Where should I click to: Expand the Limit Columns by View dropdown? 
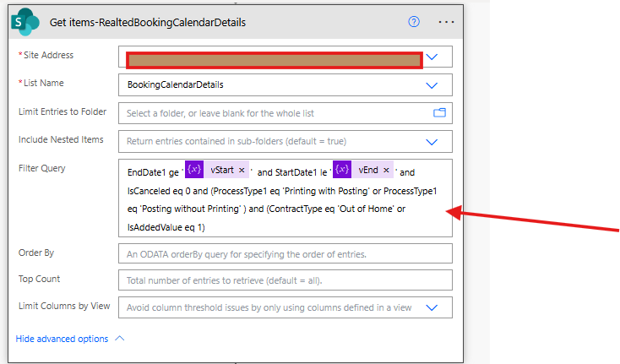click(x=432, y=307)
